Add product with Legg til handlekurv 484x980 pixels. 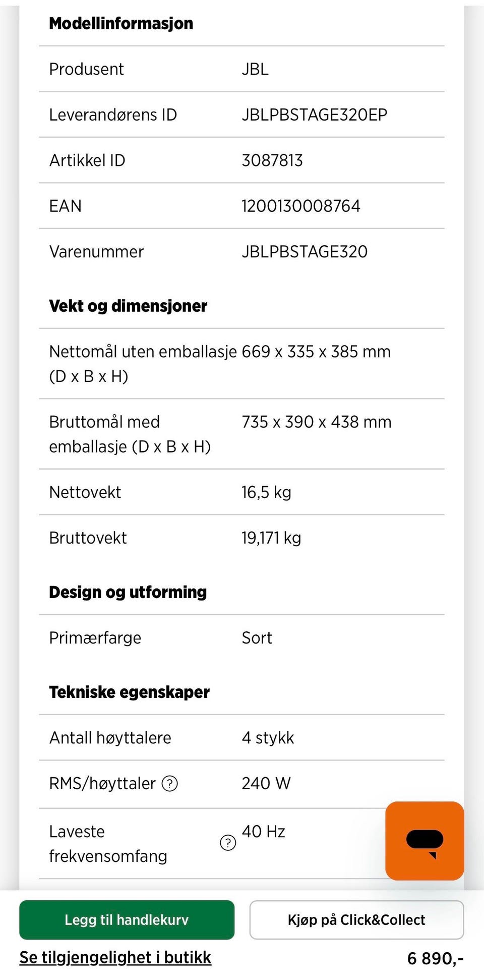pos(127,919)
